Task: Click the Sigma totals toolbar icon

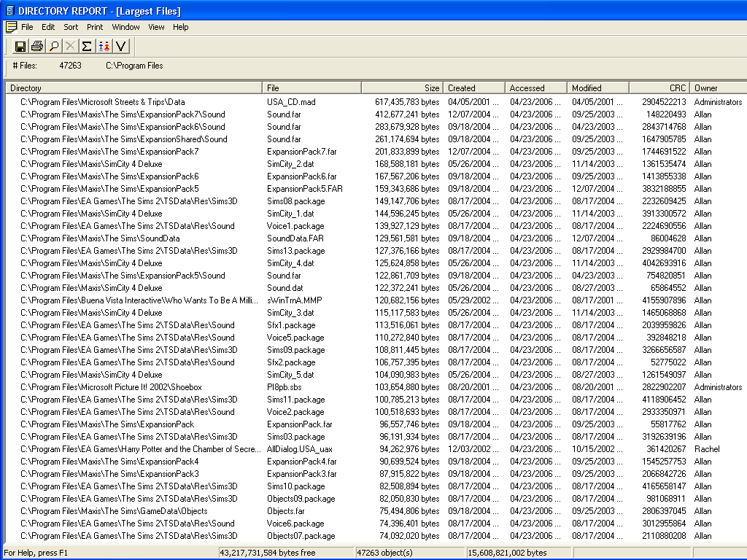Action: [x=87, y=46]
